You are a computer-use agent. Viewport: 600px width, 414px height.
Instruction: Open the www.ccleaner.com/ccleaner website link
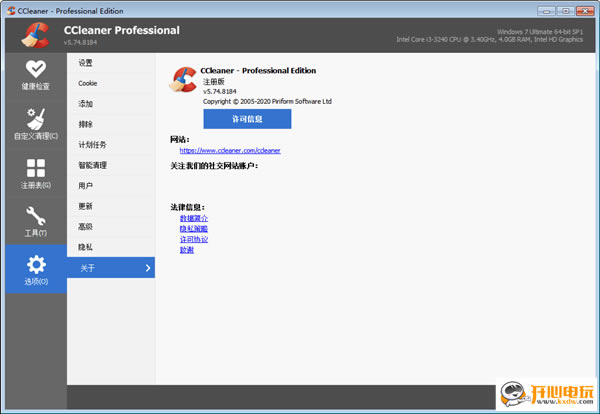click(x=230, y=151)
